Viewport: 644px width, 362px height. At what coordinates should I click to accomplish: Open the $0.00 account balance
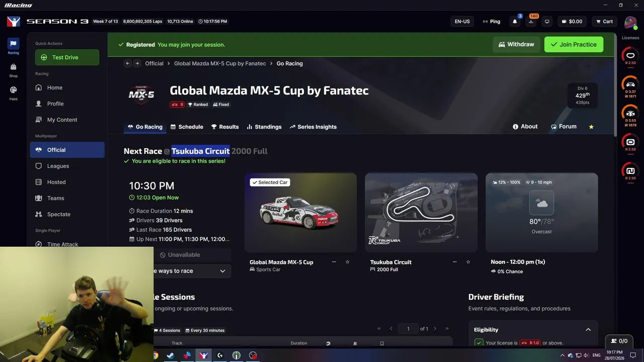pos(572,22)
